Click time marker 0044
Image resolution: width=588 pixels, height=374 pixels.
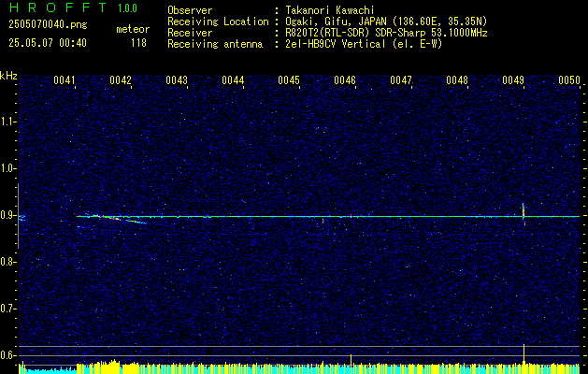233,80
